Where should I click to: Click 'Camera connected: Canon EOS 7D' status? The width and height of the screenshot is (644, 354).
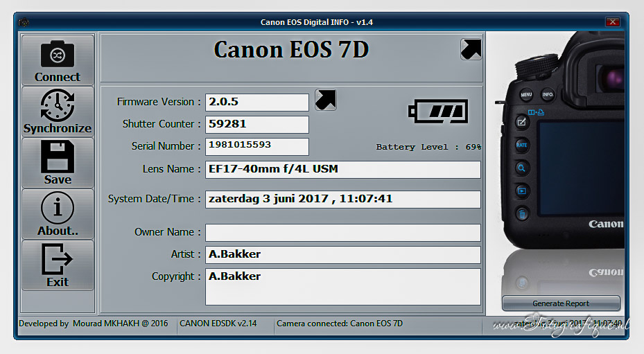click(340, 324)
